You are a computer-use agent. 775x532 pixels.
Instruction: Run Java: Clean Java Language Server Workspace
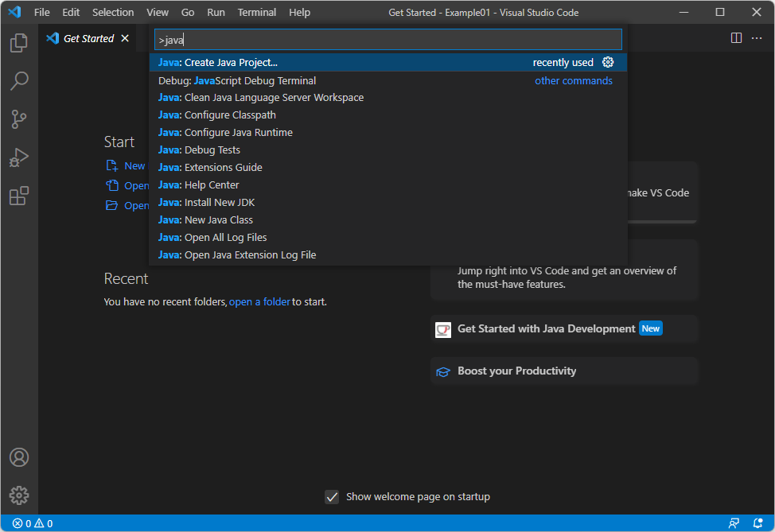388,97
